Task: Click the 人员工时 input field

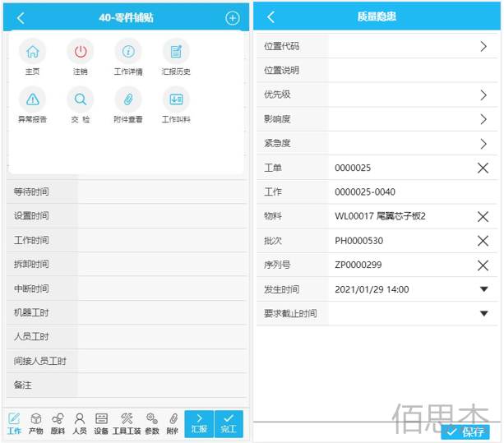Action: tap(162, 337)
